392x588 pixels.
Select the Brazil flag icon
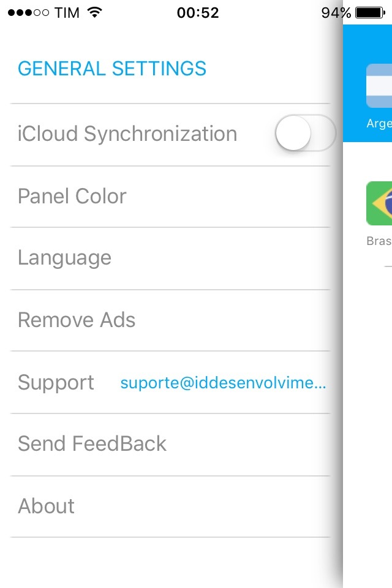(380, 203)
